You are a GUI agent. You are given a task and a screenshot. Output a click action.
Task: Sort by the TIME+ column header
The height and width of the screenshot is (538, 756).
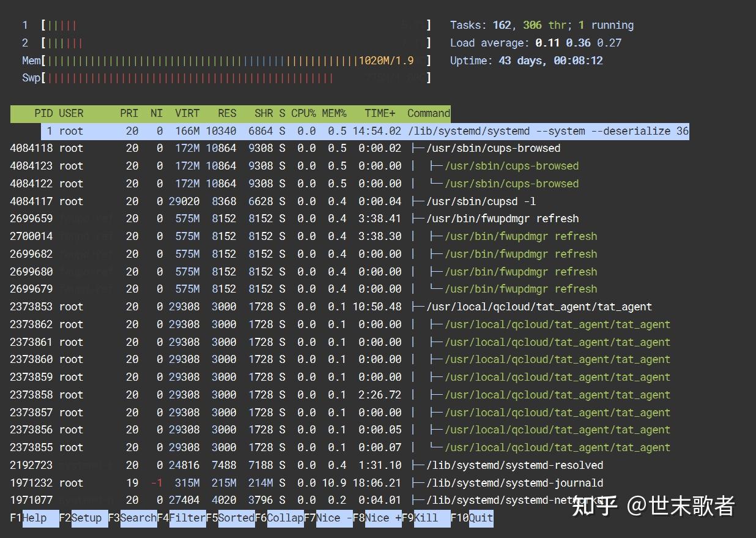(379, 113)
